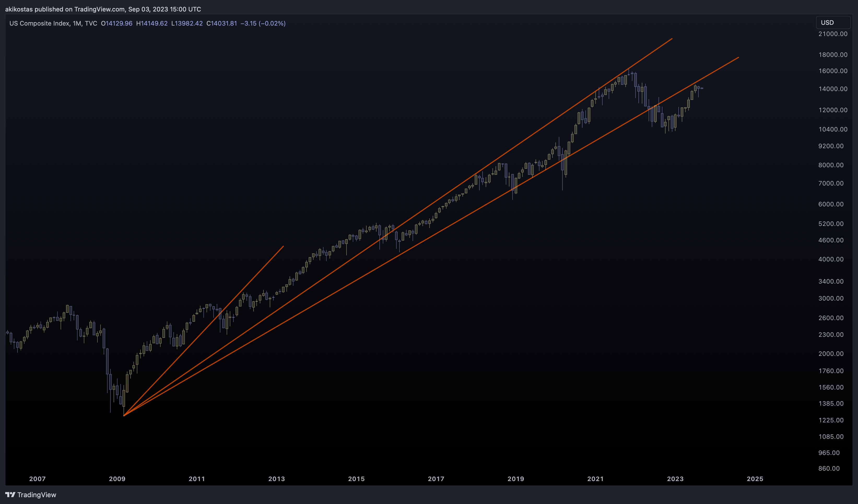Open the USD currency selector
858x504 pixels.
click(x=833, y=22)
